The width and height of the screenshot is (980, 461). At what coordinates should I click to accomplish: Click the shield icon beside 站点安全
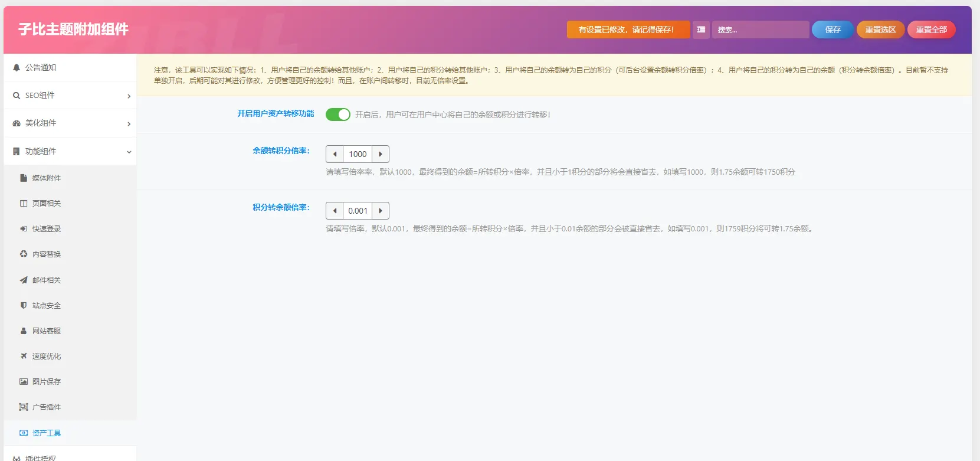pos(24,305)
